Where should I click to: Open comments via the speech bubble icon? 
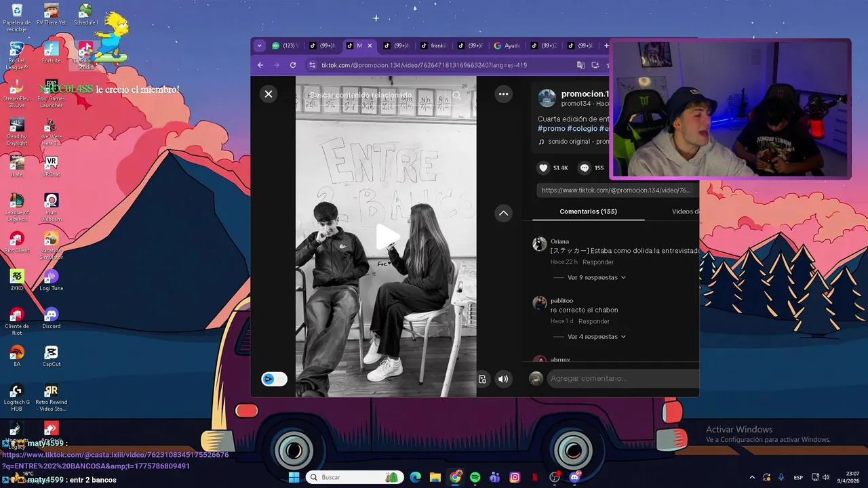584,168
